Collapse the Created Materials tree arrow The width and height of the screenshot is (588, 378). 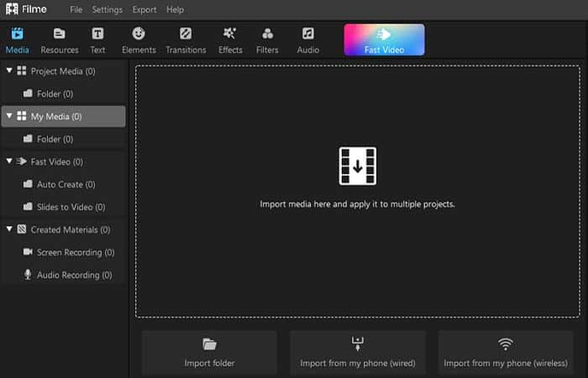9,228
